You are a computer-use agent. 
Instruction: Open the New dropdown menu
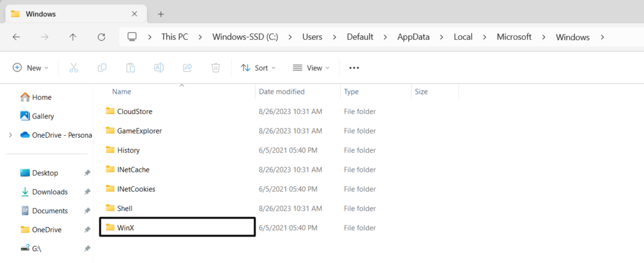tap(31, 68)
